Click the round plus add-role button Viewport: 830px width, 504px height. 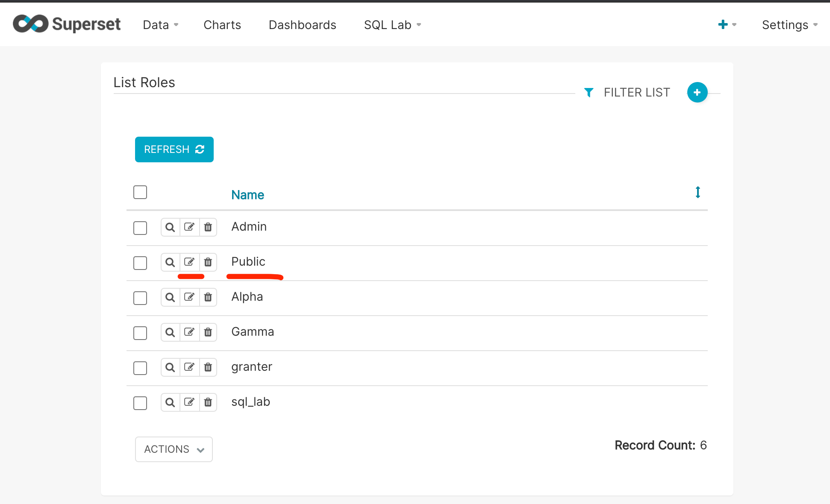pyautogui.click(x=697, y=92)
